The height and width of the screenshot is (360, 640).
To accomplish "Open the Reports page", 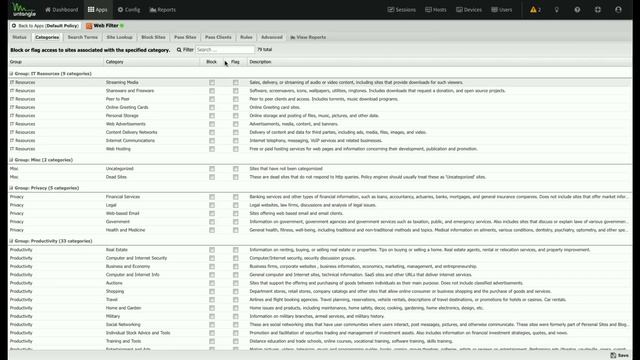I will pos(162,10).
